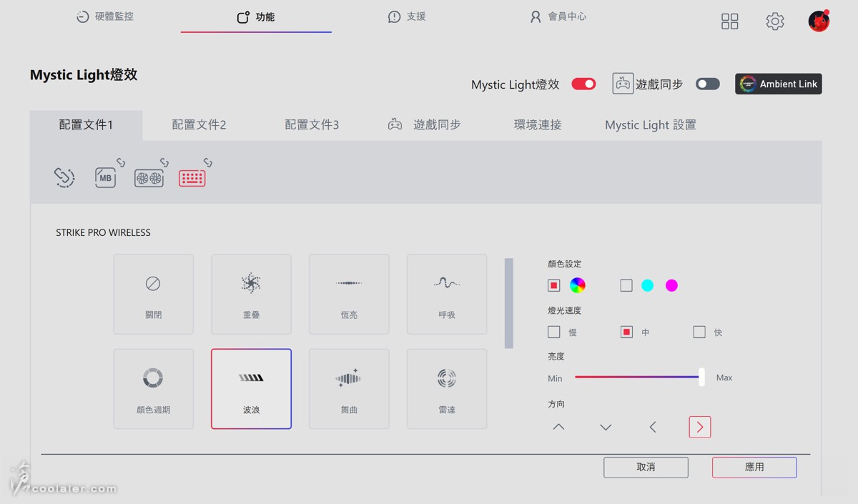Open the 會員中心 member center tab
The image size is (858, 504).
tap(558, 16)
